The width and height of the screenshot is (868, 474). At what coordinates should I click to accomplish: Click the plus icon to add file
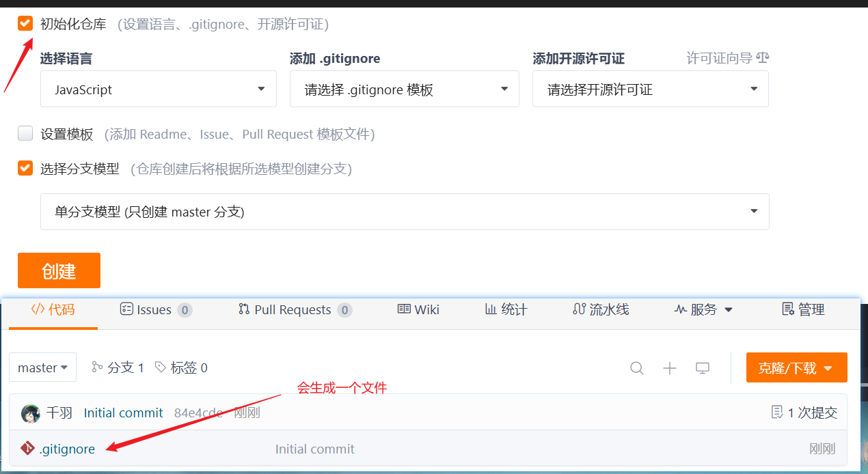coord(669,368)
